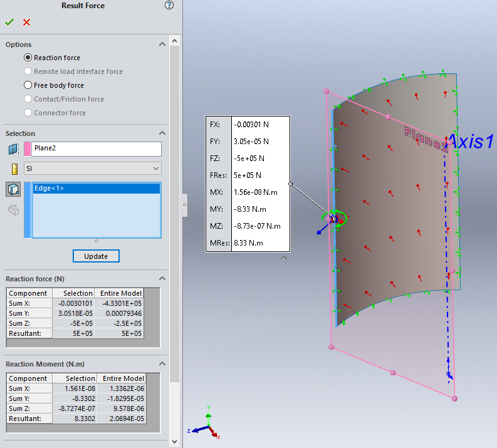The width and height of the screenshot is (497, 448).
Task: Collapse the Reaction force (N) section
Action: [x=162, y=279]
